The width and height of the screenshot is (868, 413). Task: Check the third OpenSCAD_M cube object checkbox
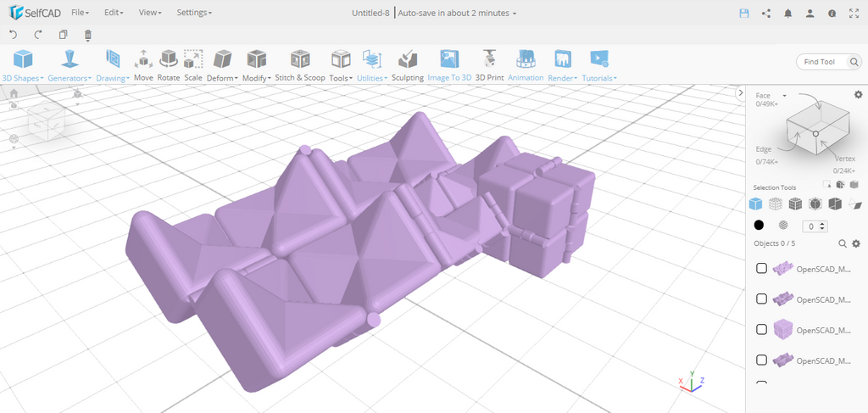762,329
